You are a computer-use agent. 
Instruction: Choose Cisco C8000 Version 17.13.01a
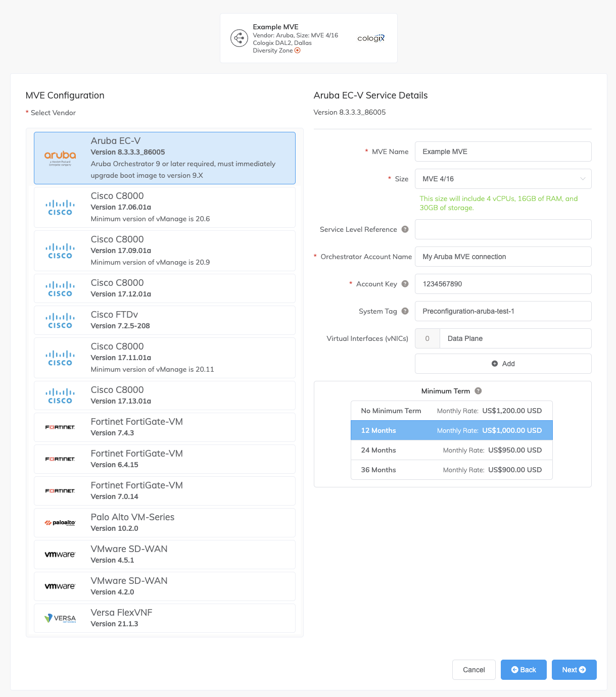pos(165,395)
